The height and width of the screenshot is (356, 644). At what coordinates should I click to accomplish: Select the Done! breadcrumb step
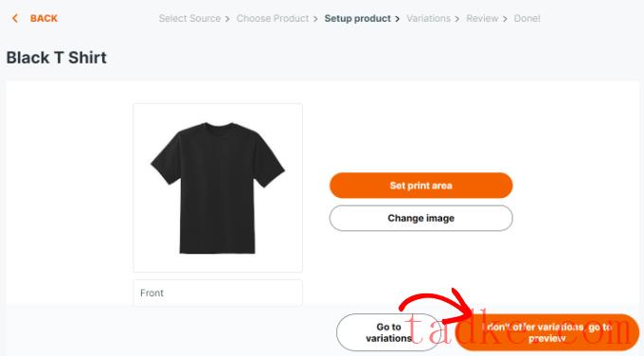point(527,19)
